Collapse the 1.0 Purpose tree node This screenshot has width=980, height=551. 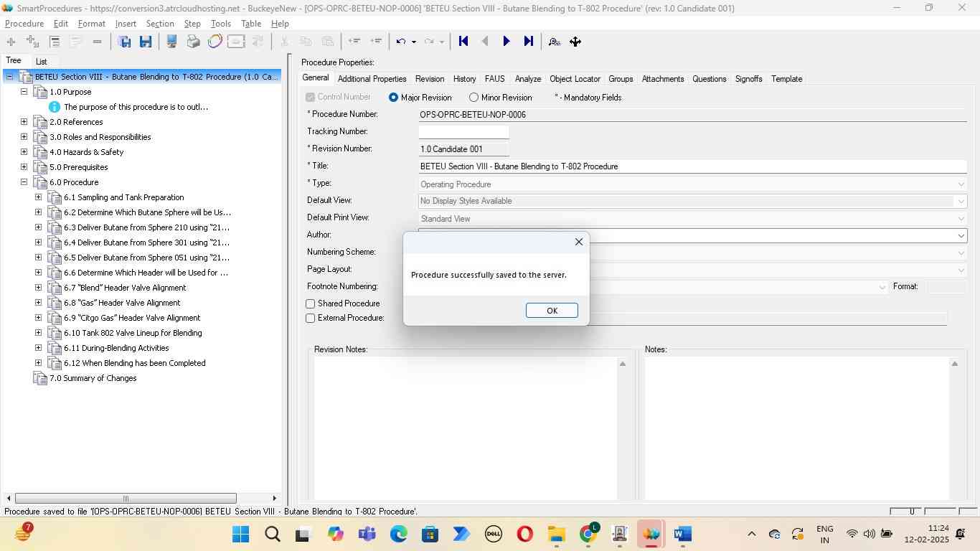coord(24,92)
